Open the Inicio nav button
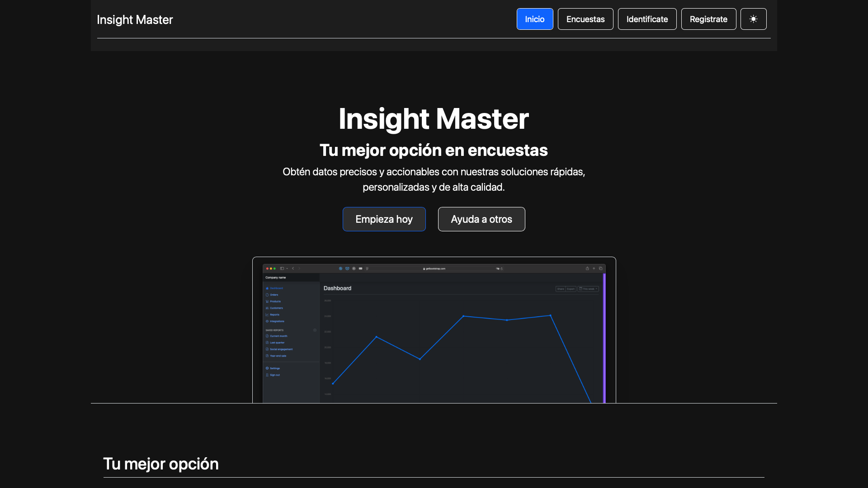Viewport: 868px width, 488px height. [535, 19]
